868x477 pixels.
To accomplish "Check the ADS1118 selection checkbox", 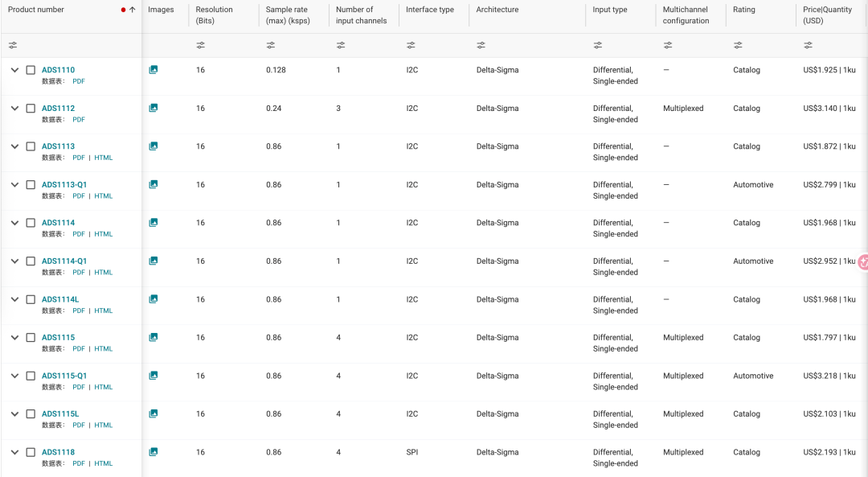I will point(31,453).
